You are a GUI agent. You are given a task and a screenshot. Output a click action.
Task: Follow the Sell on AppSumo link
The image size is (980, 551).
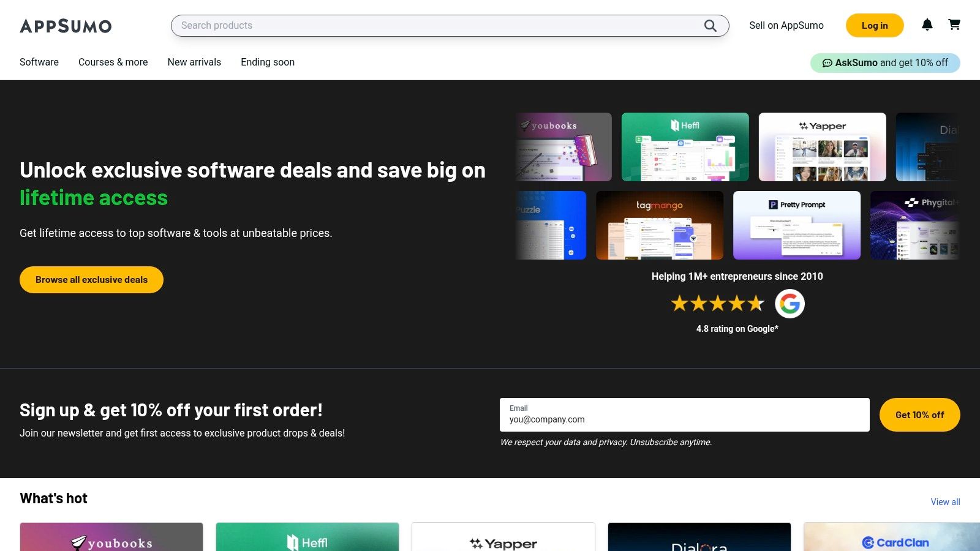pos(786,25)
